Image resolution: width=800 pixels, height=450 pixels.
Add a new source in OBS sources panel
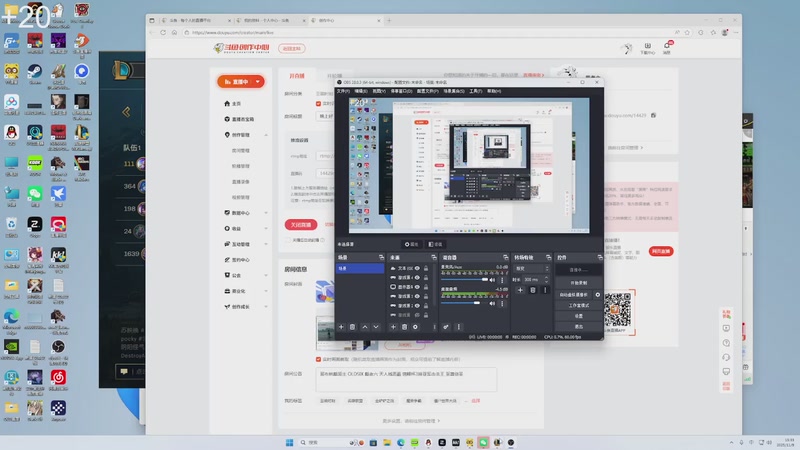(393, 327)
